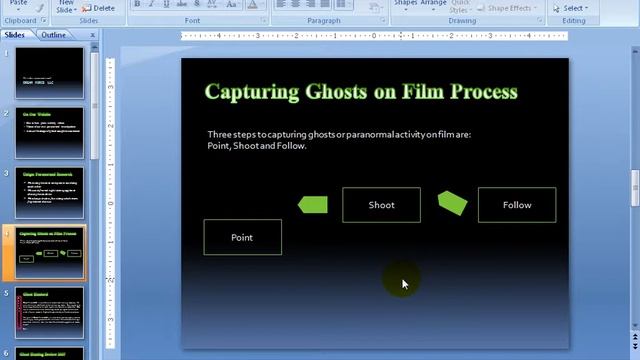Click the slide panel scroll-up arrow
The width and height of the screenshot is (640, 360).
(95, 48)
